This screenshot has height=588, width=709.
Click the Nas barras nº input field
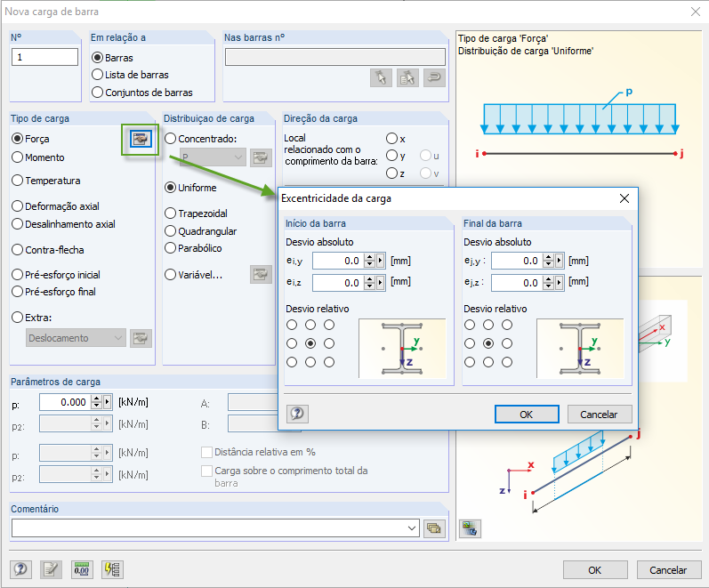tap(335, 57)
